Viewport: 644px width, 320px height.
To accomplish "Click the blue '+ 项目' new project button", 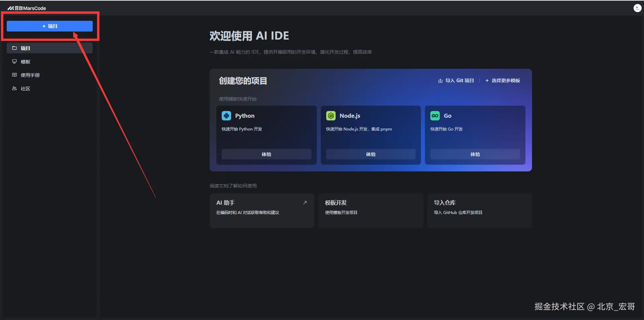I will click(x=50, y=26).
